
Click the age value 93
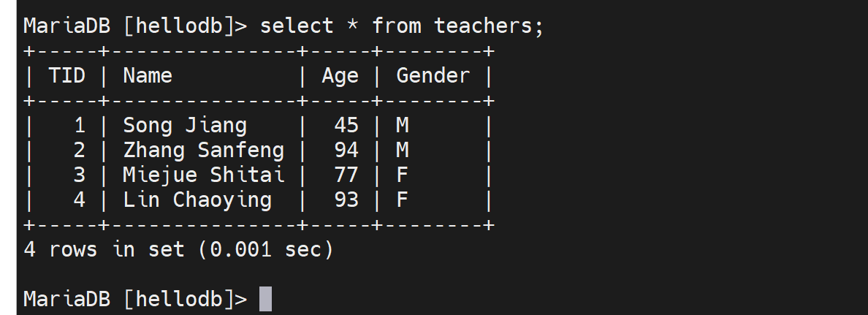pos(346,200)
